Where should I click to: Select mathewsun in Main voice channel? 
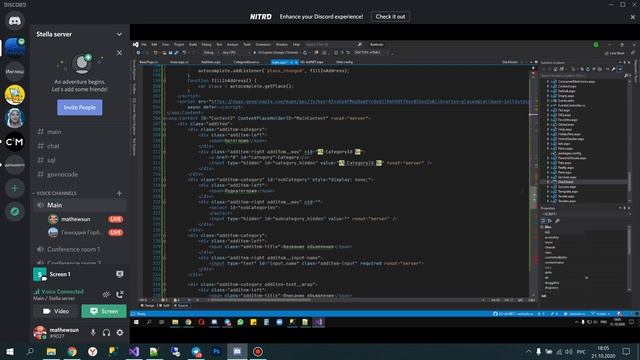click(x=76, y=219)
